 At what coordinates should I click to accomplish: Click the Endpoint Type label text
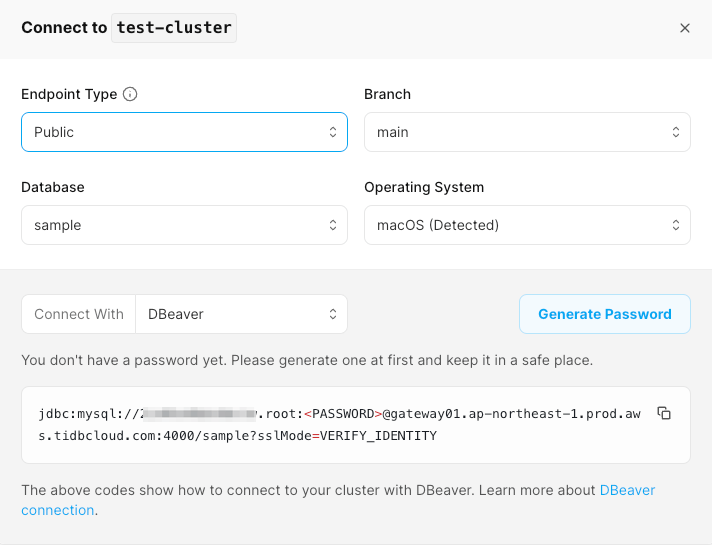pos(69,95)
